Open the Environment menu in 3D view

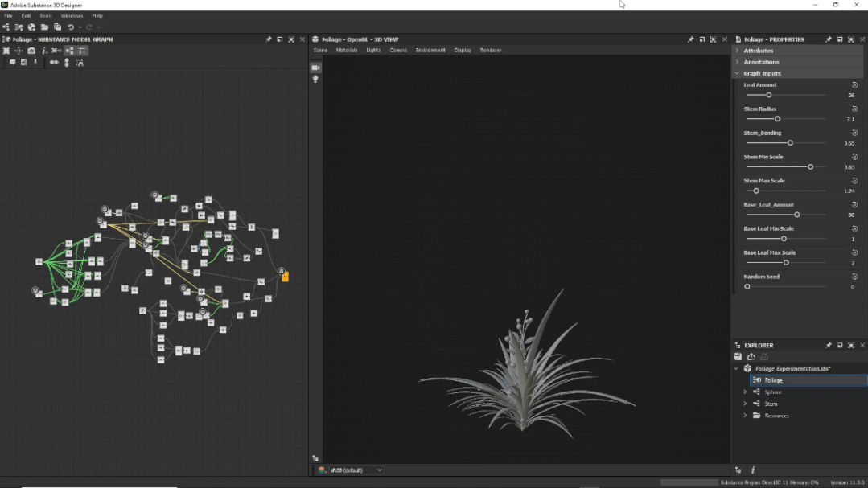pyautogui.click(x=430, y=51)
